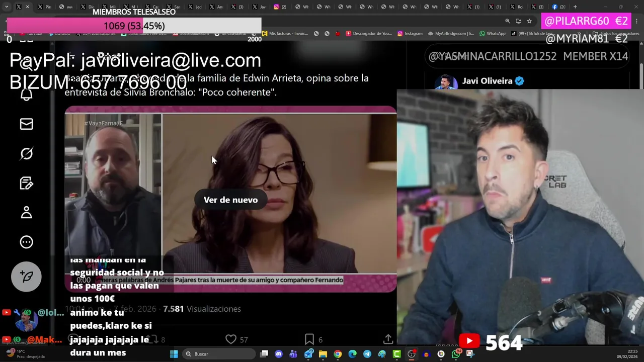Open weather widget showing 16°C

pos(25,354)
